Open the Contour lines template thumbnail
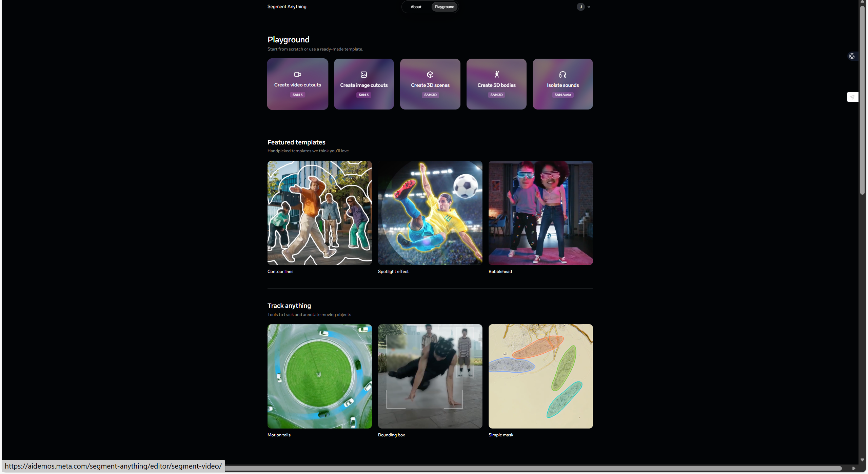 coord(319,213)
